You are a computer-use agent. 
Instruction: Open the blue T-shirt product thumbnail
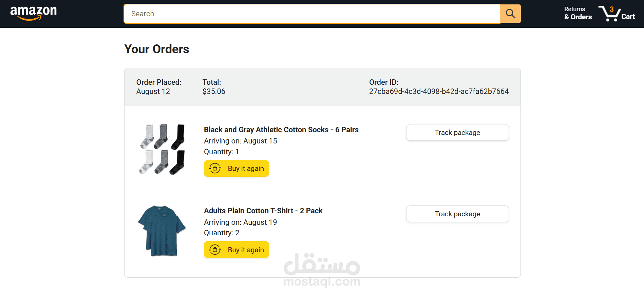tap(162, 231)
